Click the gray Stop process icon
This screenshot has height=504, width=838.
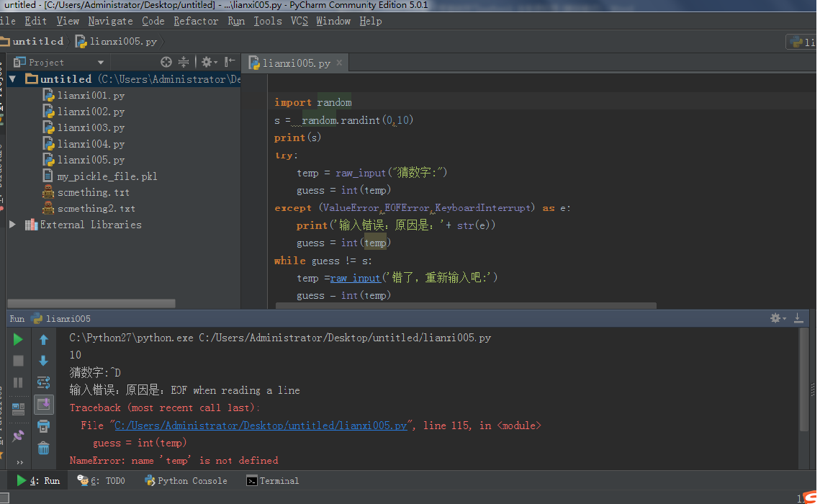(x=18, y=361)
